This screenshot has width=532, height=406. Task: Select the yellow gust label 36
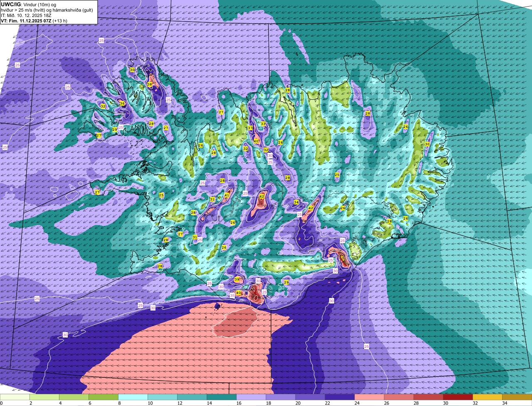122,103
